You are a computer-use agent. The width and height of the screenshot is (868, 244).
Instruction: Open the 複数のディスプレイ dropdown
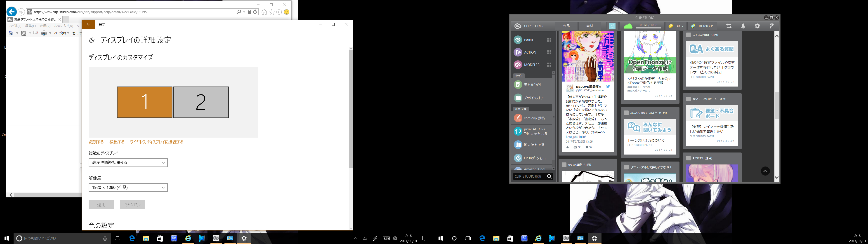[x=128, y=162]
